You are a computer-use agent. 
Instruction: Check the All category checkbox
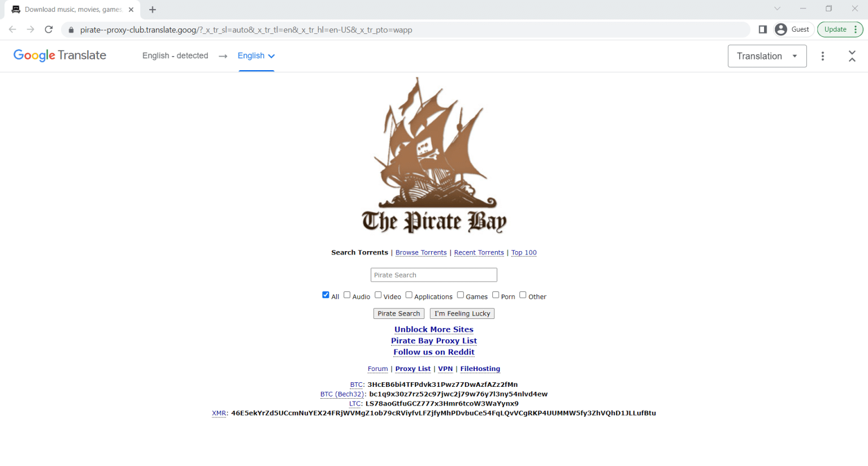tap(325, 295)
